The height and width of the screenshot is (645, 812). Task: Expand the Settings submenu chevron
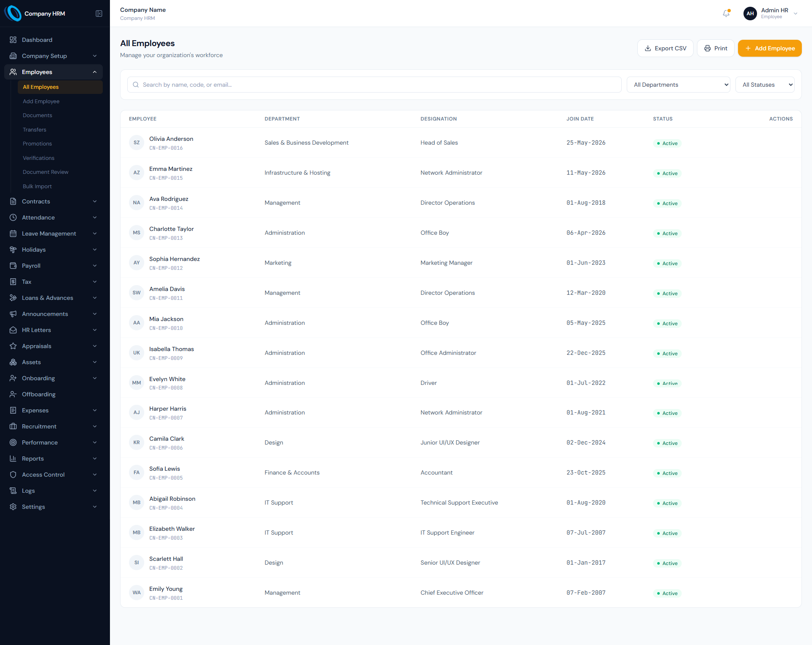(95, 507)
